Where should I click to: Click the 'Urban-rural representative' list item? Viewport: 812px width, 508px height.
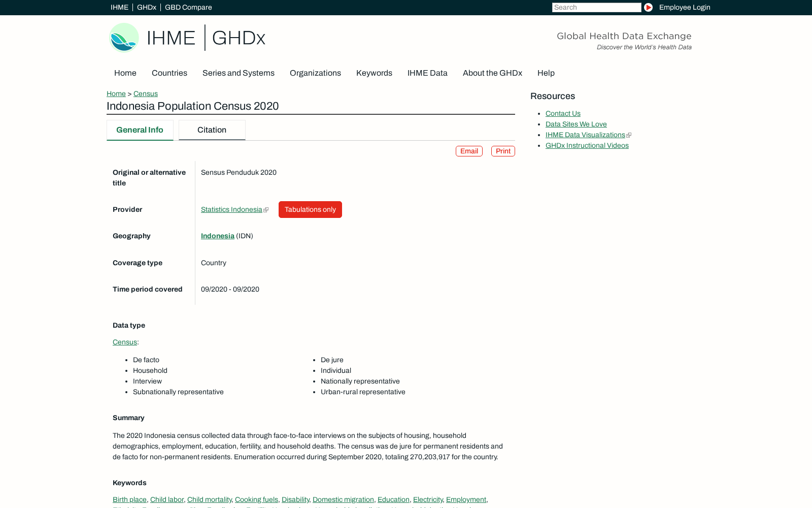coord(363,392)
